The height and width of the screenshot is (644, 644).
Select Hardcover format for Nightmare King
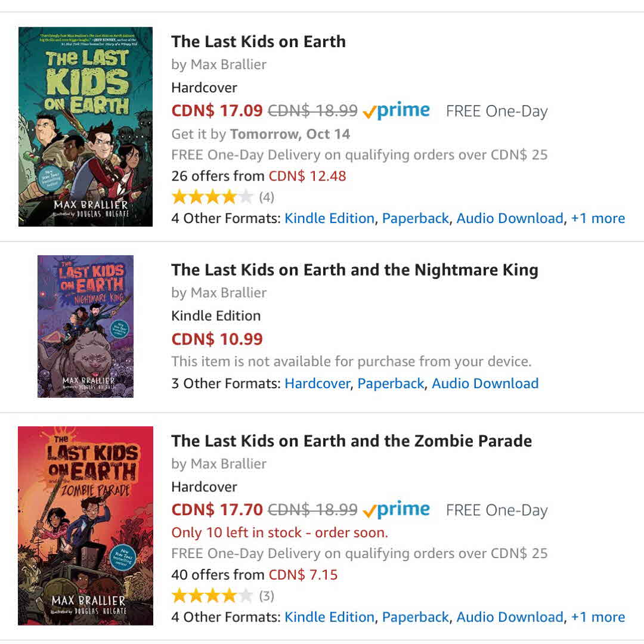317,383
